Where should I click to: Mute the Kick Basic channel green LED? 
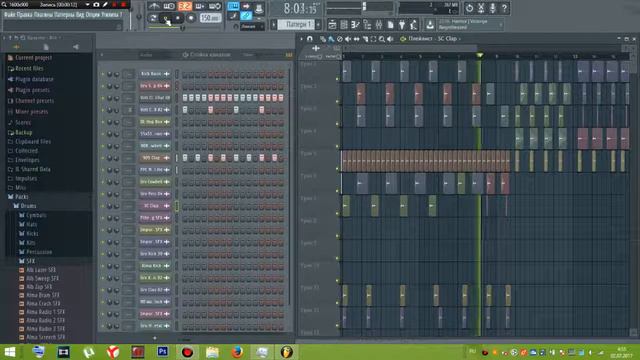point(103,74)
